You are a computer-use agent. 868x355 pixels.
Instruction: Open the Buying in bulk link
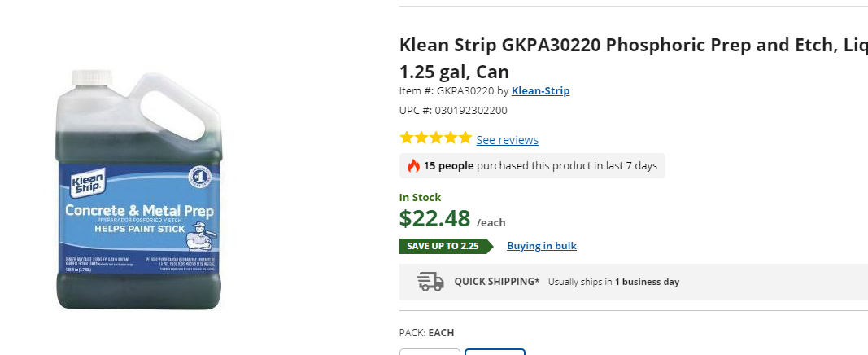tap(541, 246)
